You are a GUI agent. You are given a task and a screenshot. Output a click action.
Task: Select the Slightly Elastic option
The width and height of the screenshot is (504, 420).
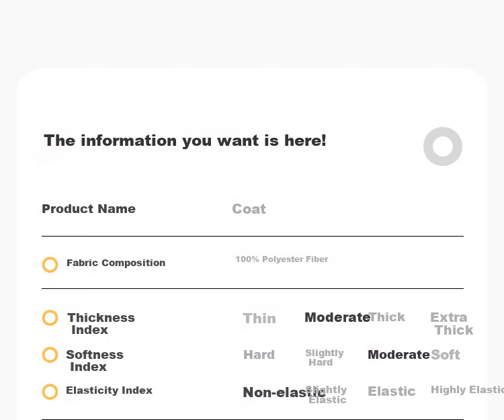[326, 394]
